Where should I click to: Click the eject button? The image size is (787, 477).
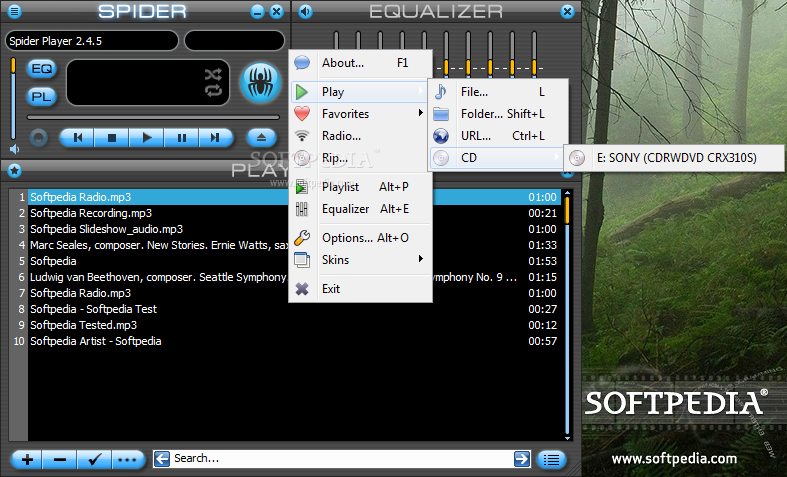[261, 138]
